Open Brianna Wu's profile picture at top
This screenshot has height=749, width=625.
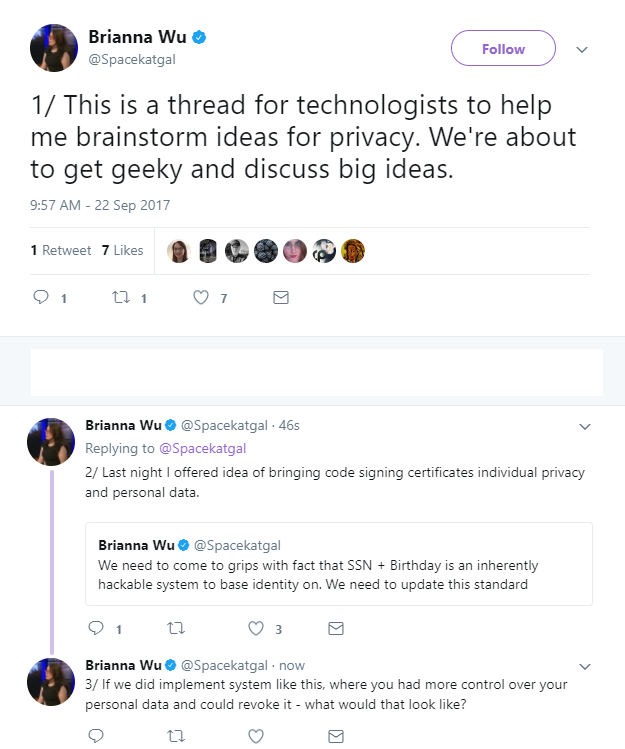pos(54,48)
